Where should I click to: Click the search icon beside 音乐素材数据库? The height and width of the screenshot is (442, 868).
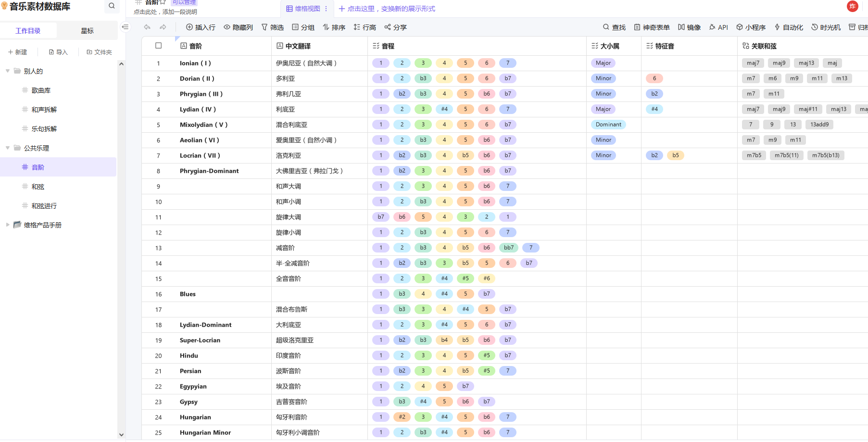point(112,6)
